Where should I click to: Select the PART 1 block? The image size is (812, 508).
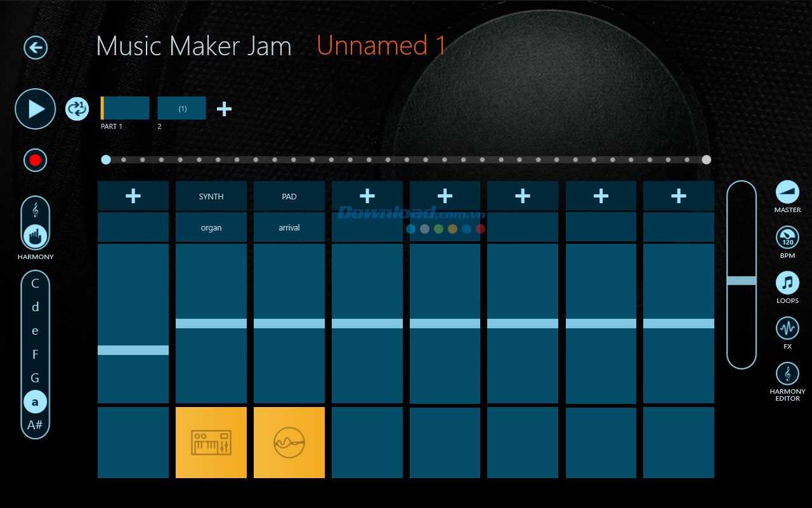pos(125,108)
